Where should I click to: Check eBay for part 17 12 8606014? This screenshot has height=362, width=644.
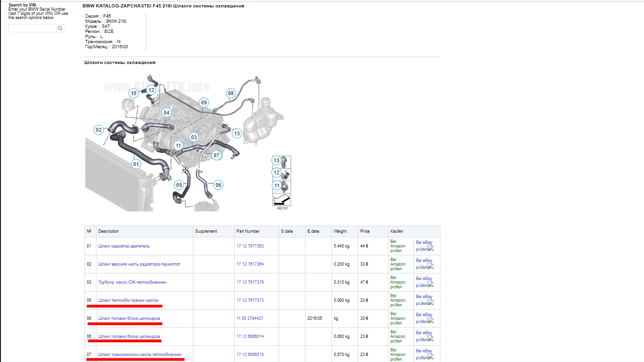point(424,336)
